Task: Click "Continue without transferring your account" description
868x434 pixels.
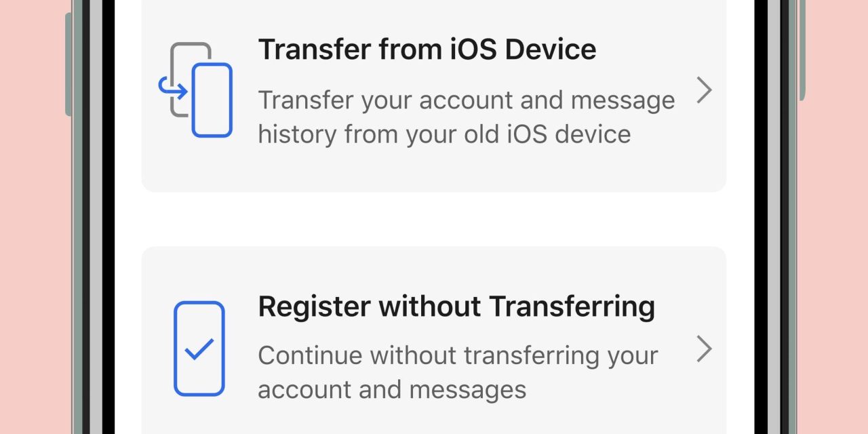Action: tap(458, 355)
